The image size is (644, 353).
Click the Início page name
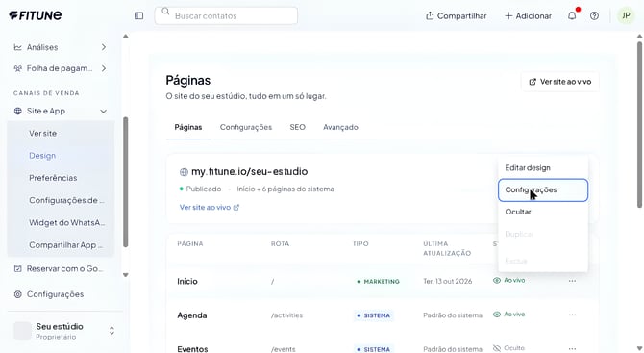187,282
